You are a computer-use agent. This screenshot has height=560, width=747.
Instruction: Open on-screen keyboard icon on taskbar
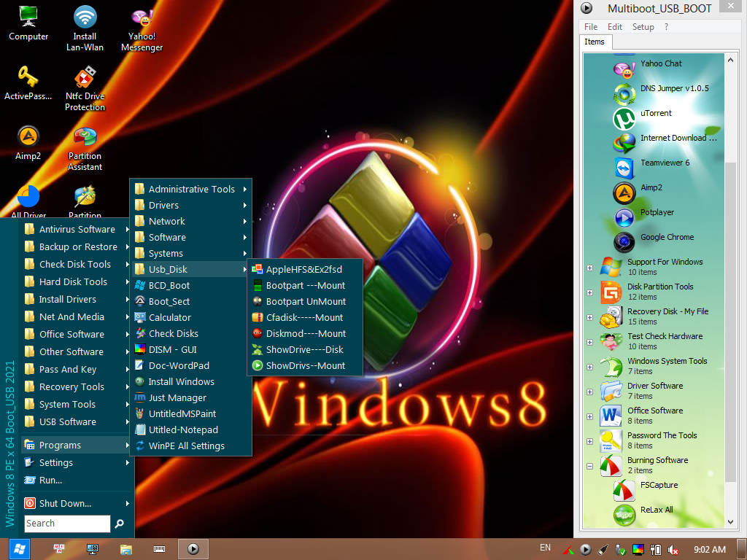[x=159, y=549]
